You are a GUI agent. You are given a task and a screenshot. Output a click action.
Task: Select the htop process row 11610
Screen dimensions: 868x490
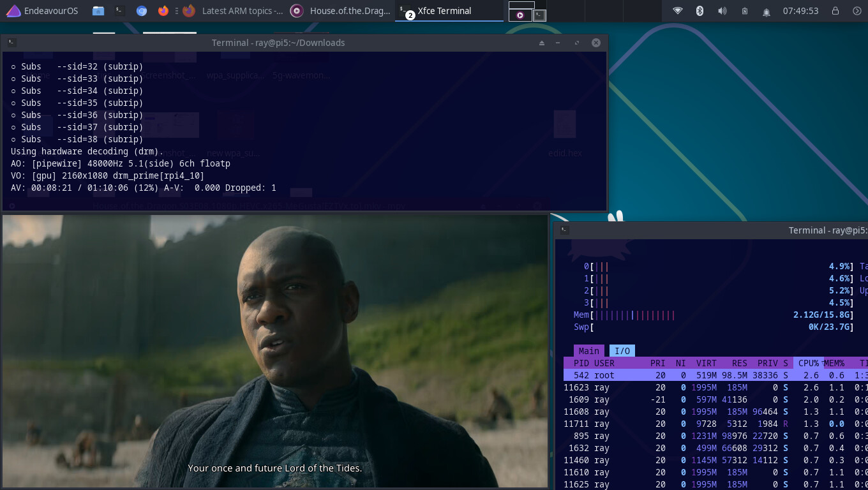tap(715, 472)
